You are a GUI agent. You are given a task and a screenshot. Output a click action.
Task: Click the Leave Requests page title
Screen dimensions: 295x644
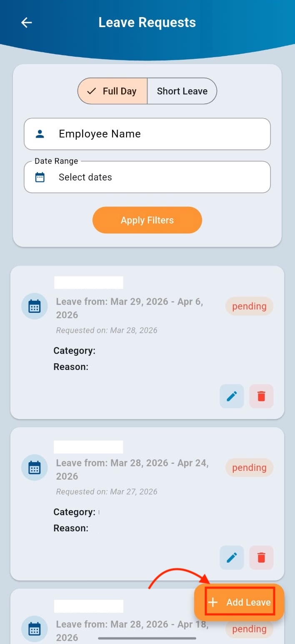pos(147,23)
